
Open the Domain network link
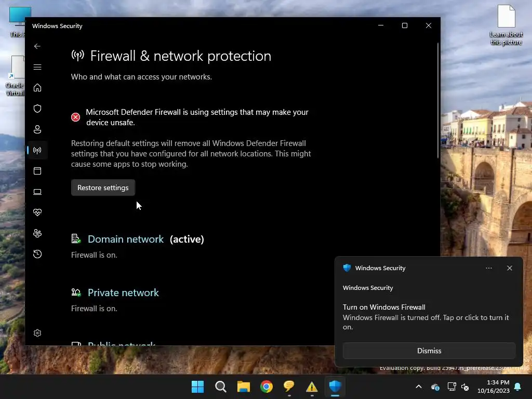pyautogui.click(x=126, y=239)
